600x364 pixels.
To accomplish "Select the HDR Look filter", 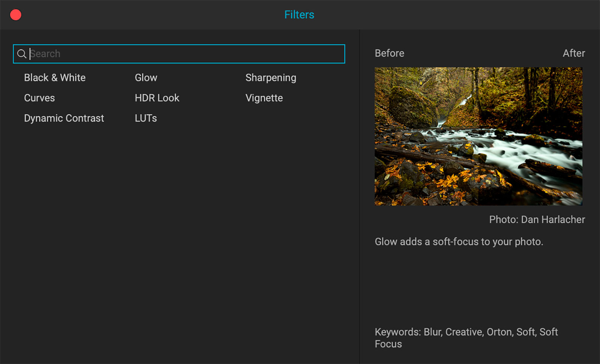I will (157, 98).
